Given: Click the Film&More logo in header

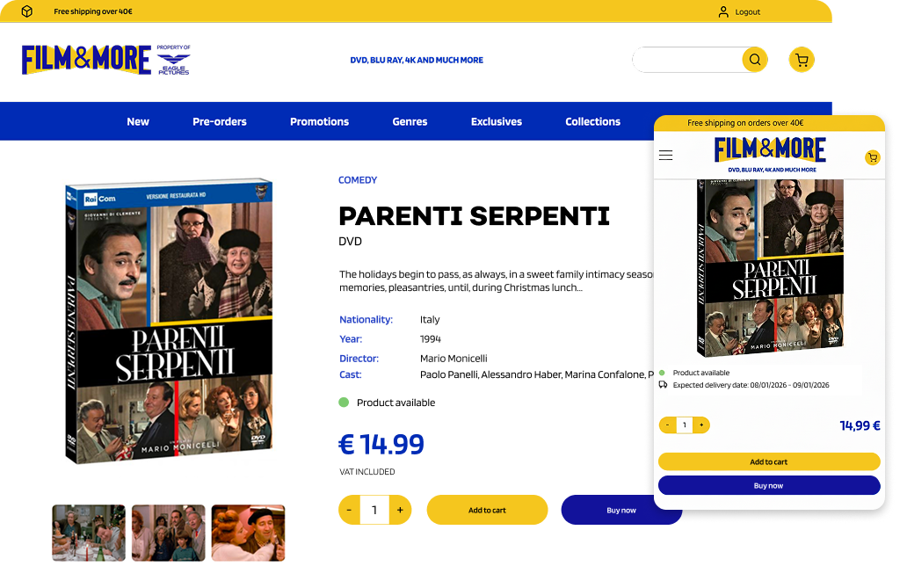Looking at the screenshot, I should [x=86, y=59].
